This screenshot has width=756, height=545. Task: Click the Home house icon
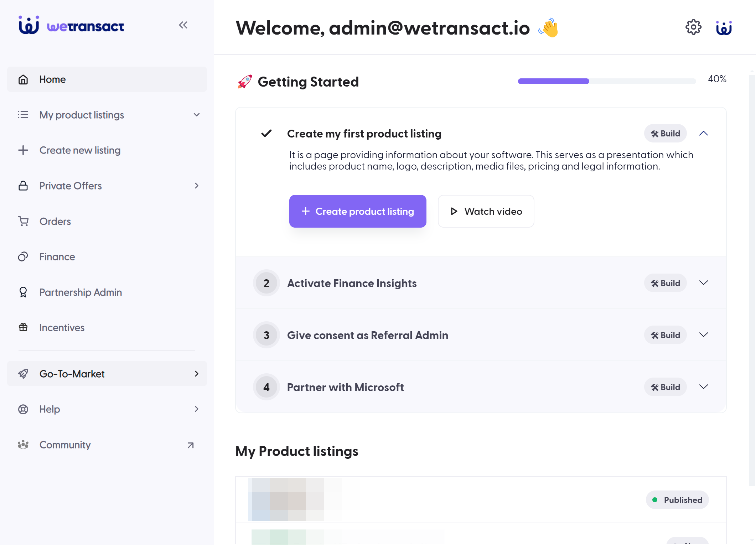tap(23, 79)
